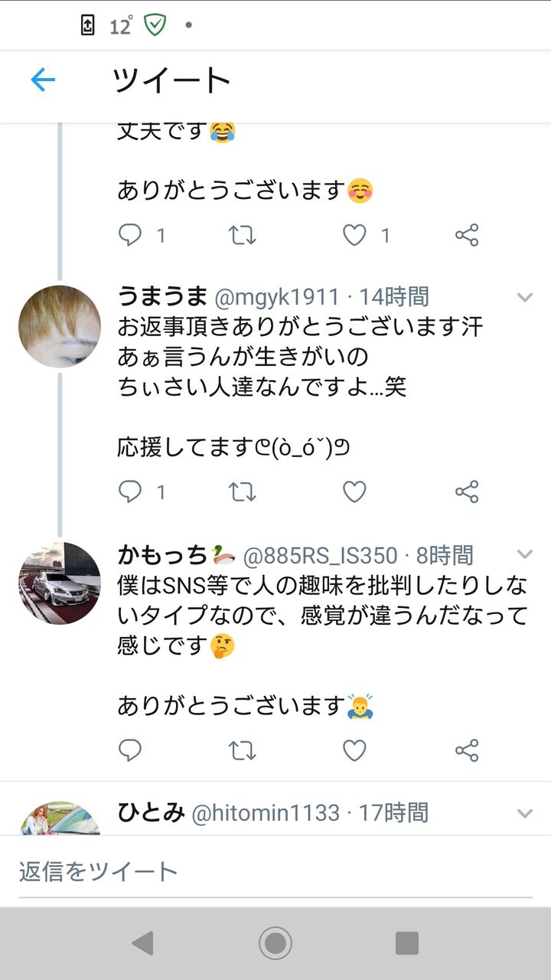Tap the back arrow in the header
Image resolution: width=551 pixels, height=980 pixels.
coord(43,80)
